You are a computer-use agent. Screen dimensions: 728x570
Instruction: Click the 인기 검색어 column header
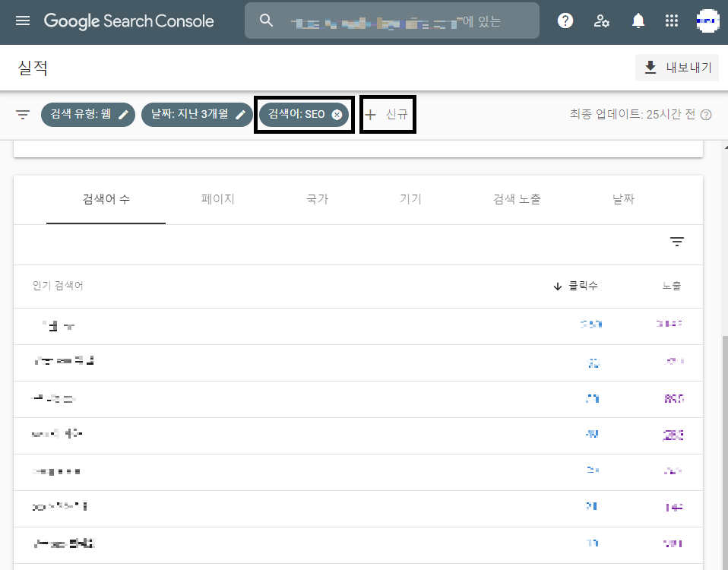coord(58,286)
